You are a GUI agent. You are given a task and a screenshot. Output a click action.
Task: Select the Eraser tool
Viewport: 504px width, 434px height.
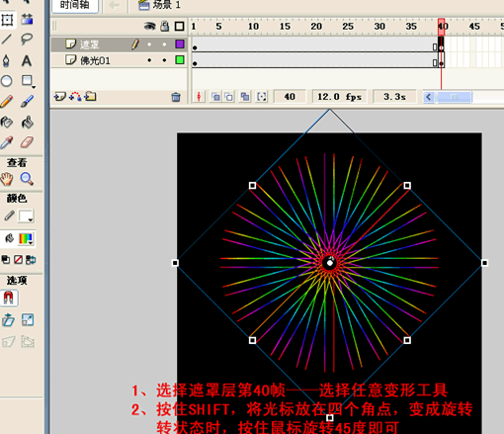(x=27, y=142)
